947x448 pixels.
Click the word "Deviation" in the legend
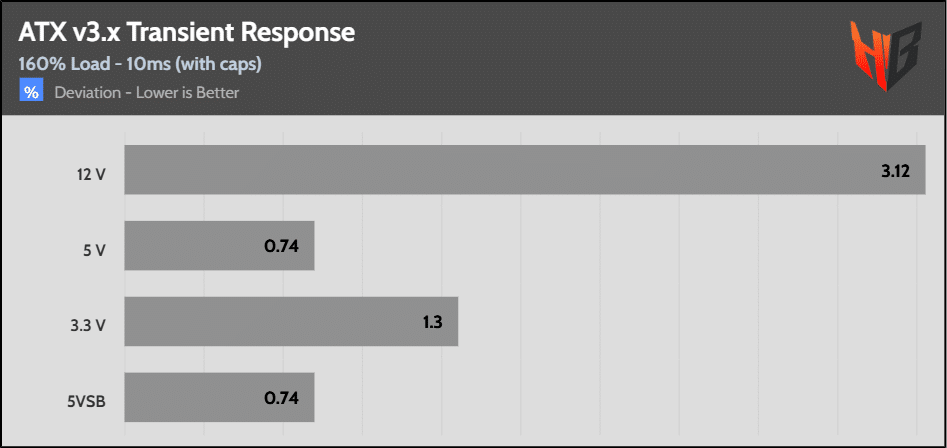[89, 93]
